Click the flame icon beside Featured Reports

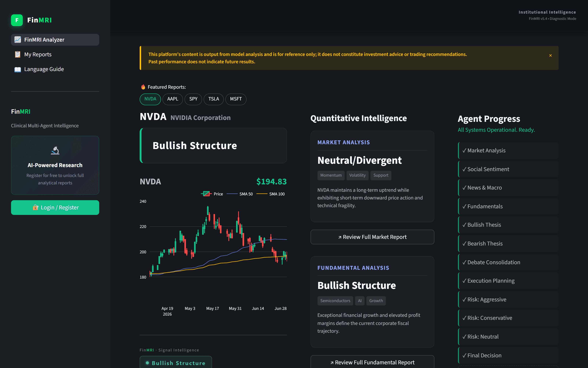click(143, 87)
